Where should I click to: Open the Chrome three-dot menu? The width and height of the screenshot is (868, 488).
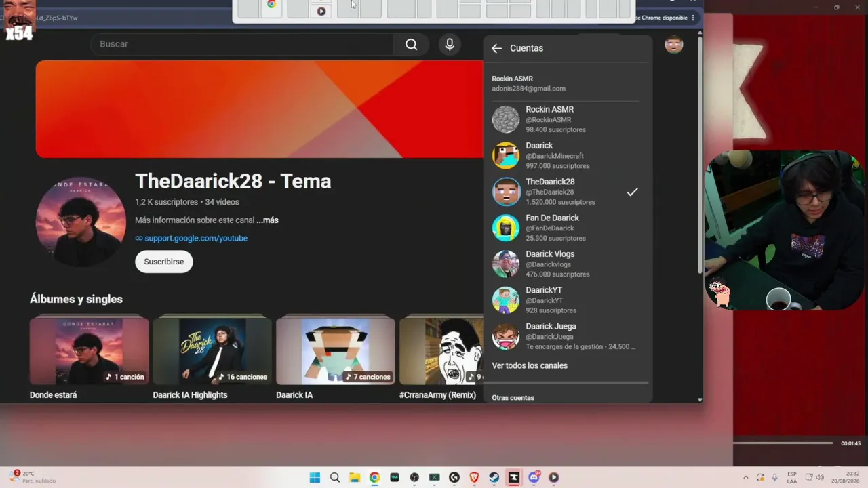(693, 18)
